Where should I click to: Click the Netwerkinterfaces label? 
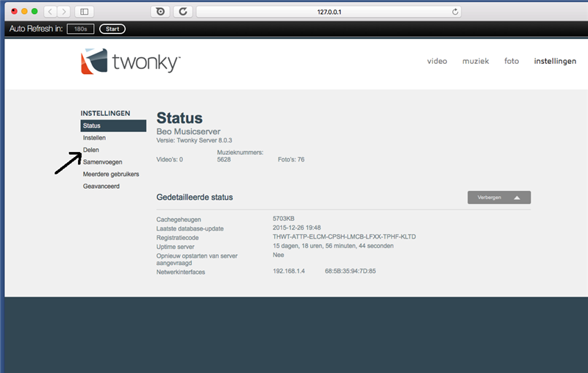pos(181,272)
